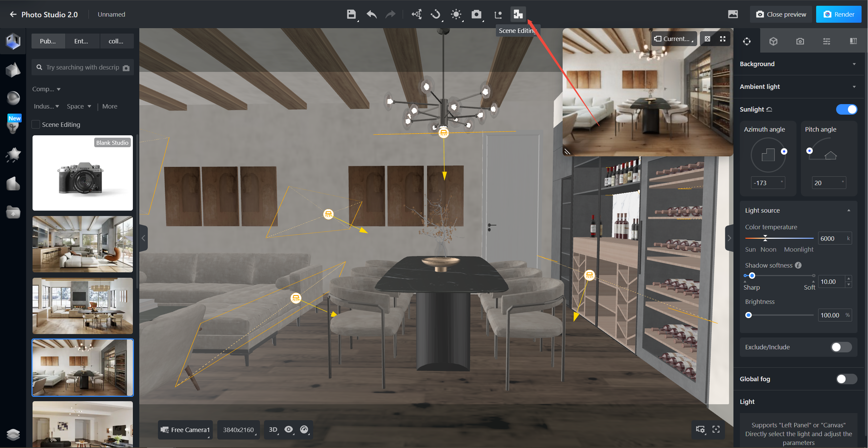The width and height of the screenshot is (868, 448).
Task: Open the camera tool in top toolbar
Action: click(x=476, y=14)
